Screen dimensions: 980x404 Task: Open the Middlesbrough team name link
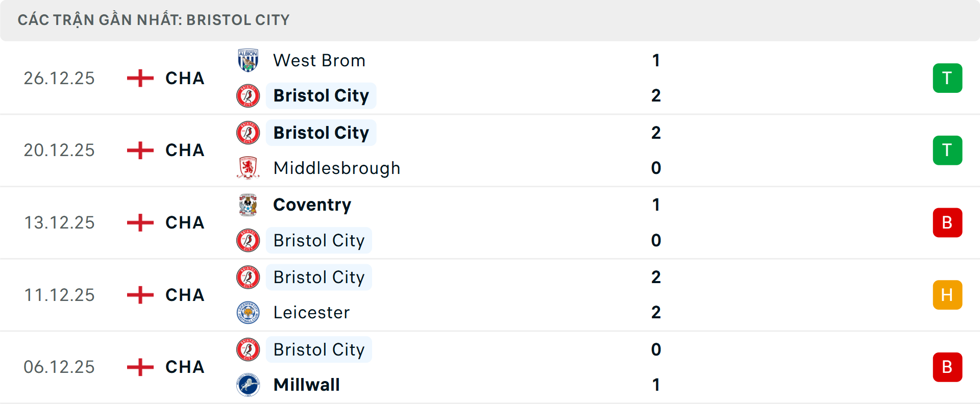click(x=337, y=168)
